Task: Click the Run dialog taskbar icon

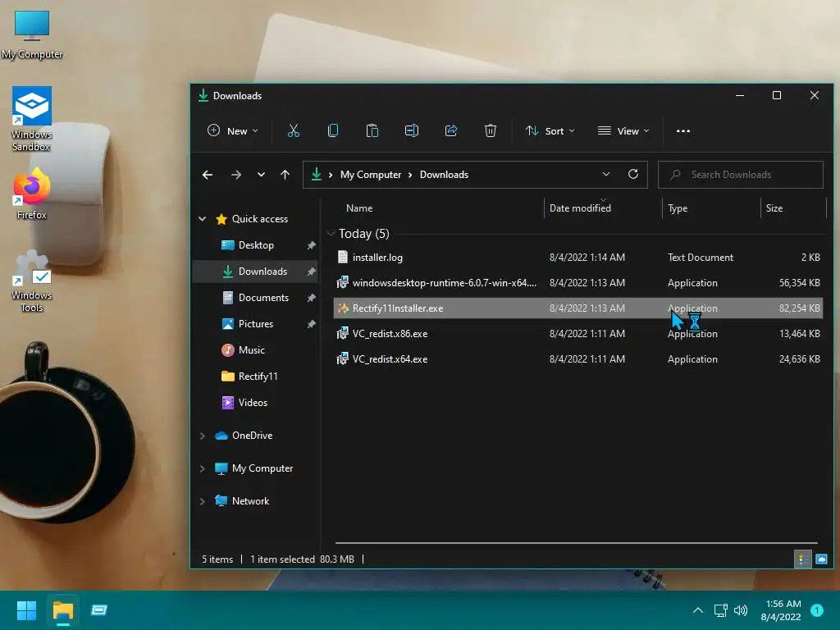Action: coord(99,610)
